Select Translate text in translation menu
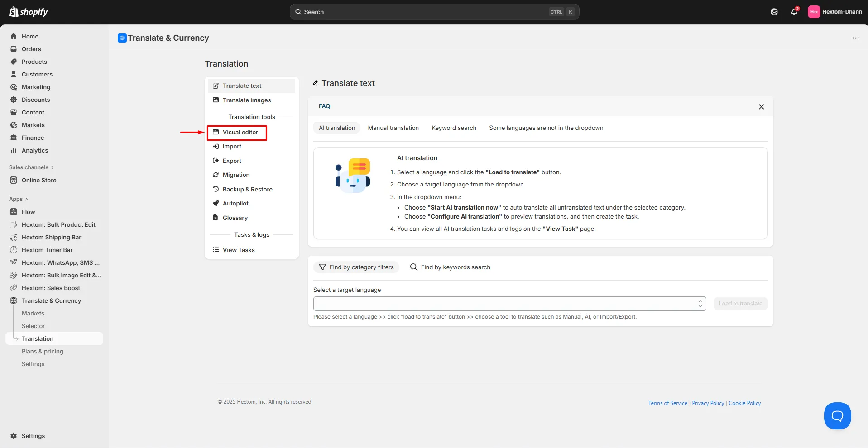This screenshot has width=868, height=448. coord(252,86)
